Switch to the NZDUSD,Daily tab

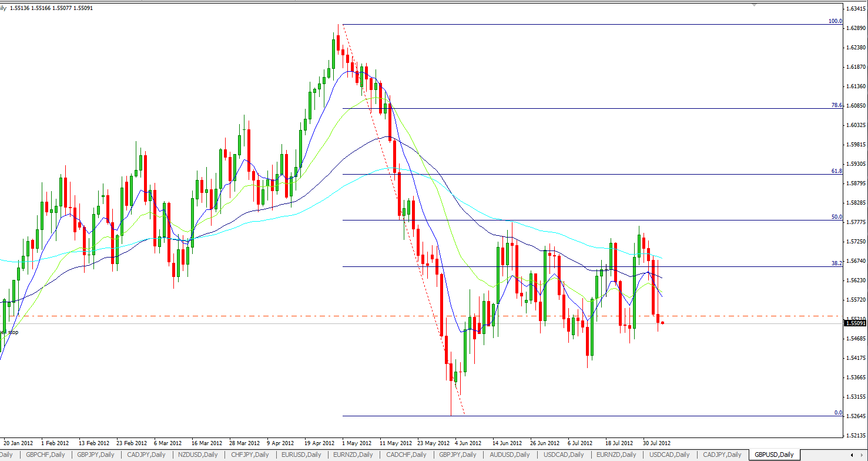(x=197, y=455)
